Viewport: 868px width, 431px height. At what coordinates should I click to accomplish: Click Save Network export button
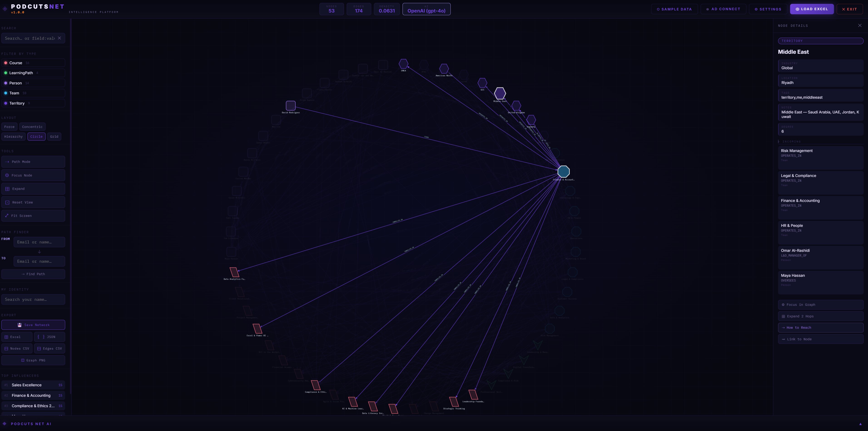coord(33,325)
